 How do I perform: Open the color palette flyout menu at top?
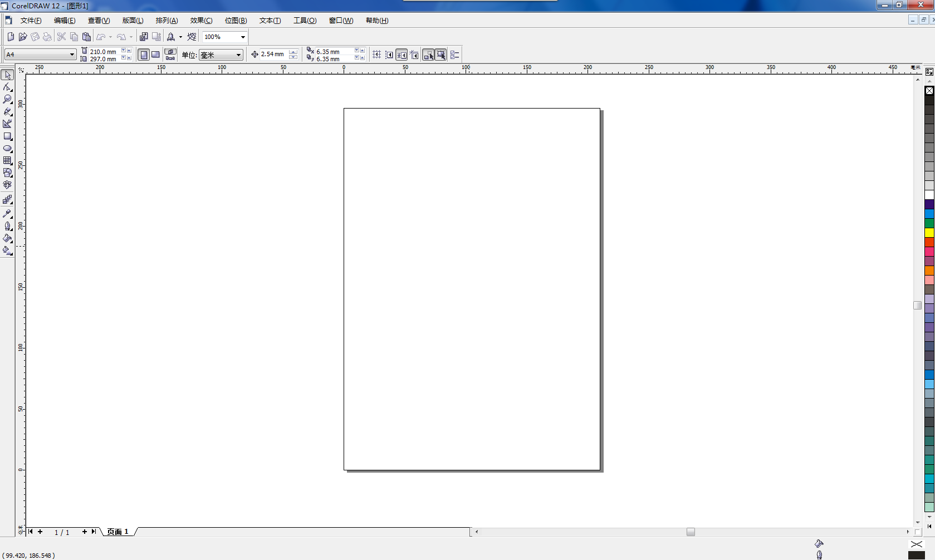point(929,72)
